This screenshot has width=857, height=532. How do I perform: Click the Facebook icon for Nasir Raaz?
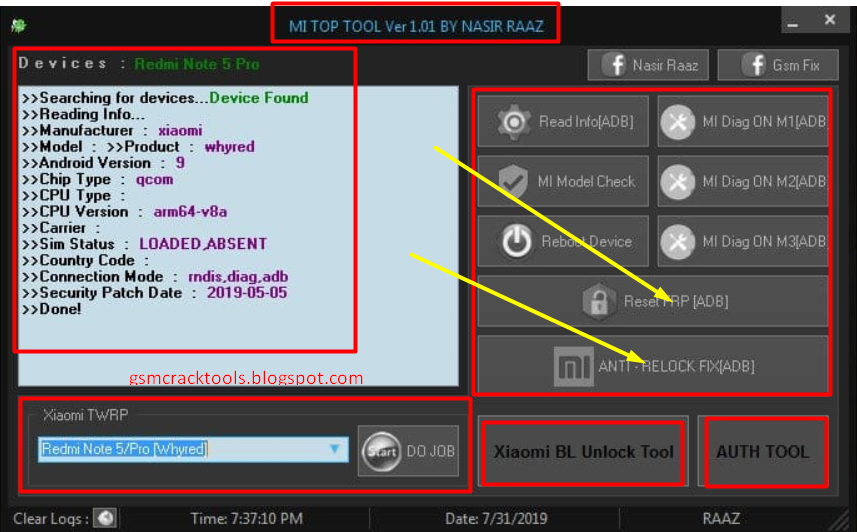pos(614,65)
